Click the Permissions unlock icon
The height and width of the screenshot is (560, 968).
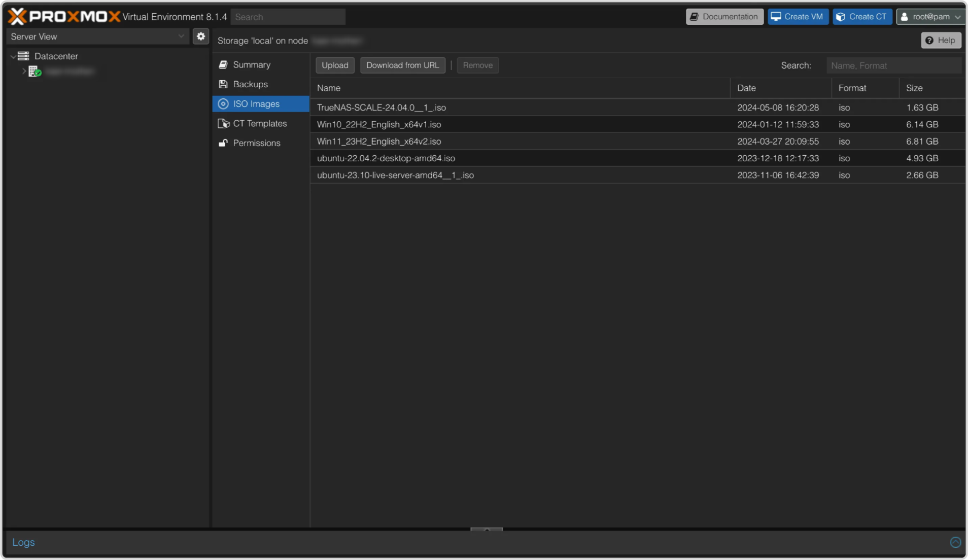point(223,143)
